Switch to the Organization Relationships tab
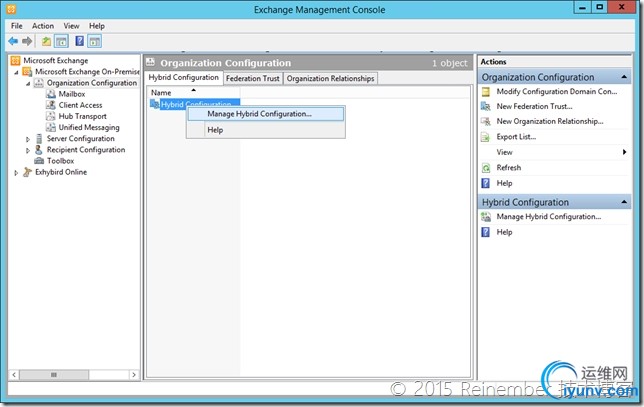This screenshot has height=407, width=644. click(x=330, y=78)
